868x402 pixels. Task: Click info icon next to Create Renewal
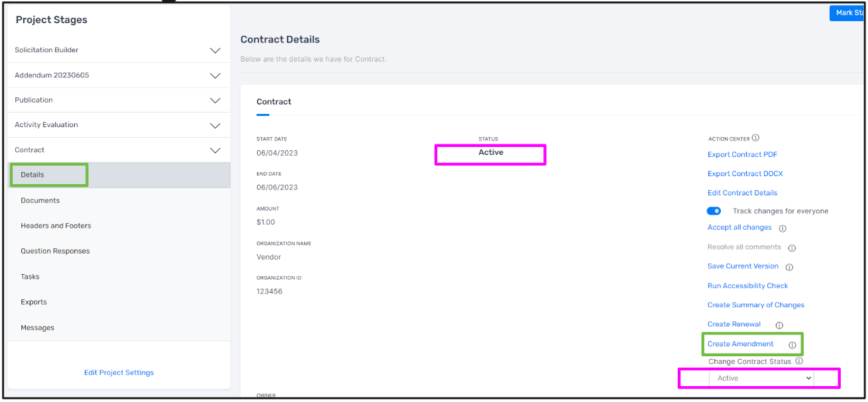tap(779, 325)
